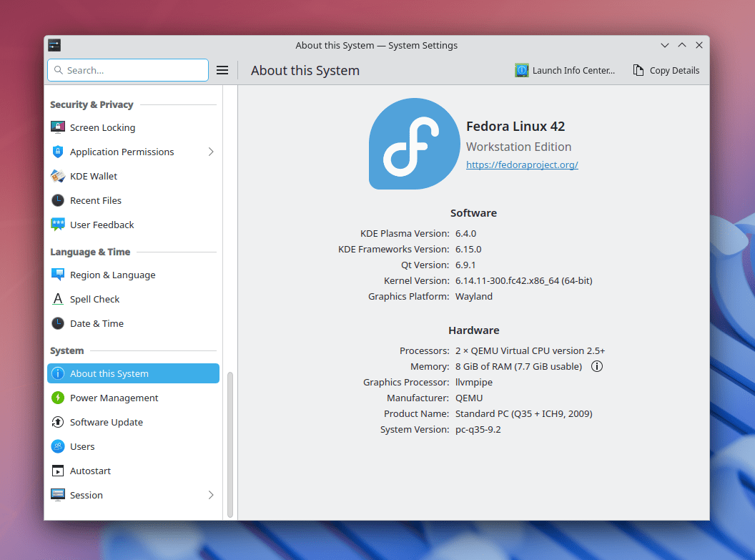Click the Recent Files clock icon
Image resolution: width=755 pixels, height=560 pixels.
pyautogui.click(x=58, y=200)
